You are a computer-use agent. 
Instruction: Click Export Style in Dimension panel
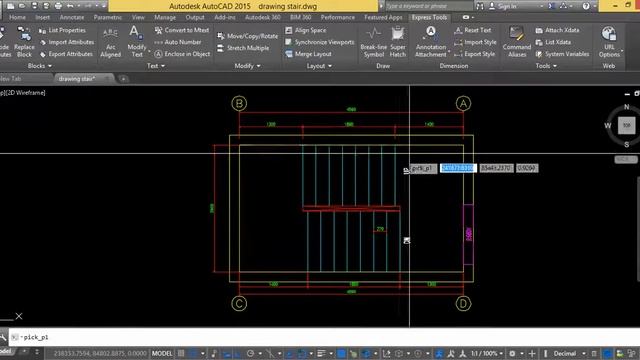click(x=475, y=54)
